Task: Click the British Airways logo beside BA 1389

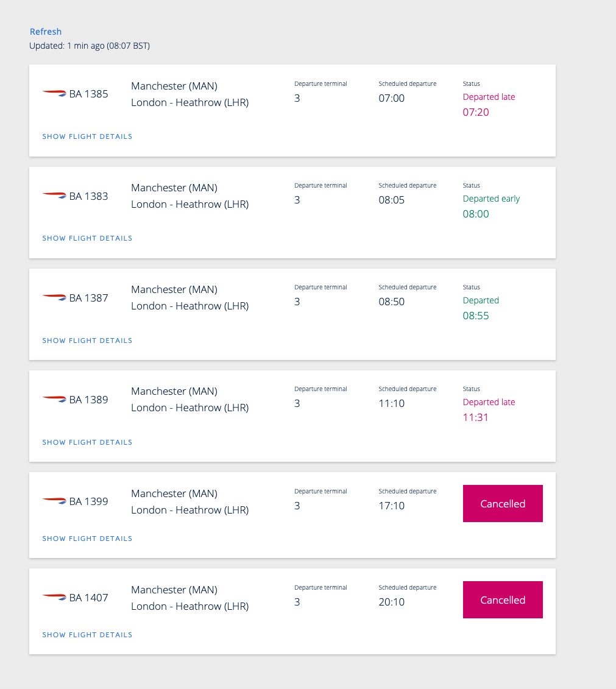Action: tap(54, 398)
